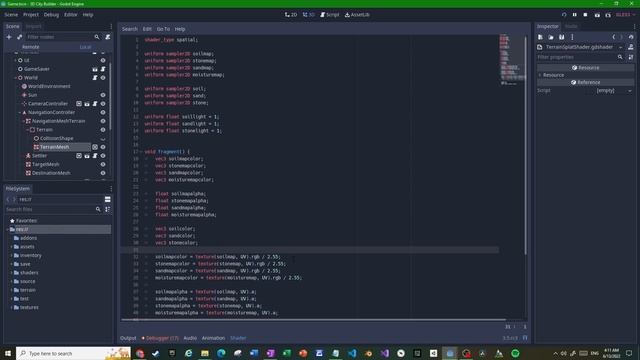
Task: Hide the NavigationController node
Action: point(103,112)
